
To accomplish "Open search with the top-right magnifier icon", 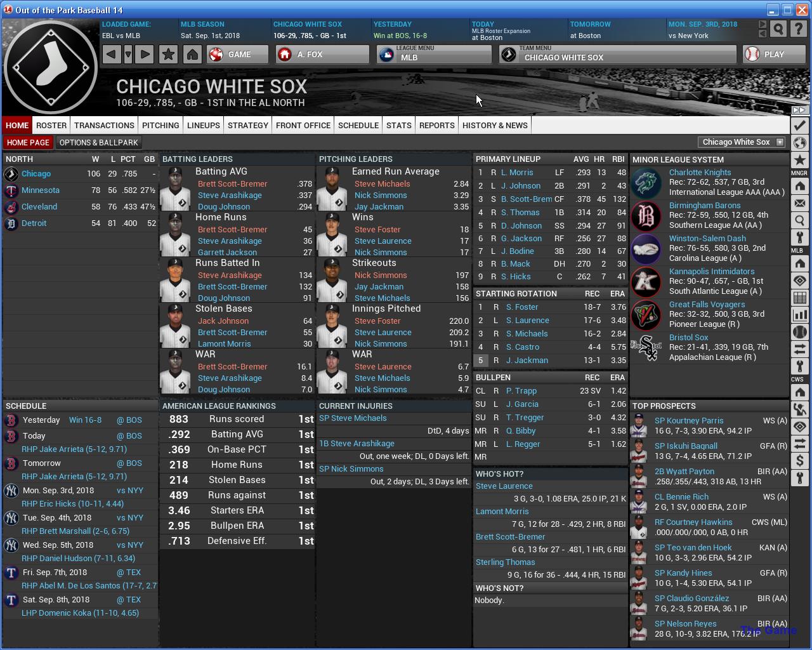I will [778, 29].
